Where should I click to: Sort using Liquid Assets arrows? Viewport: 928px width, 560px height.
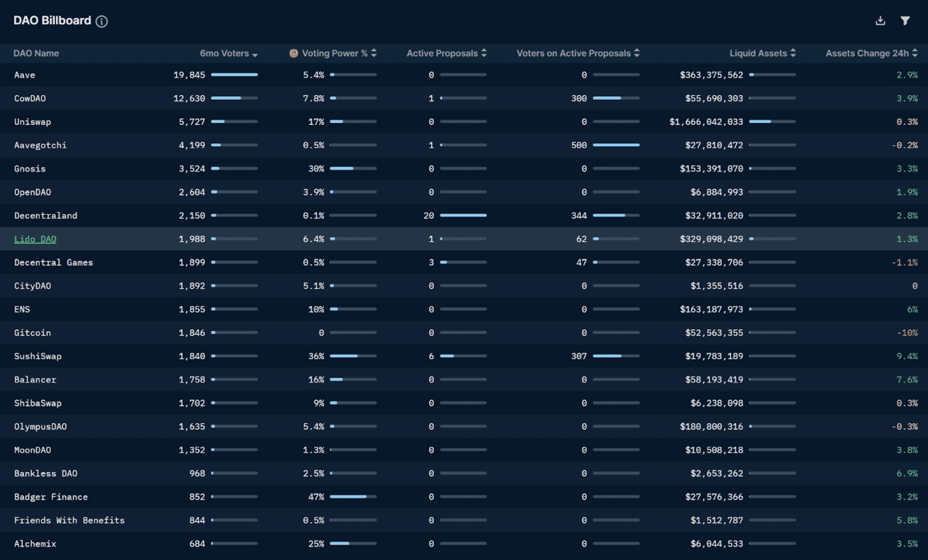pyautogui.click(x=793, y=53)
